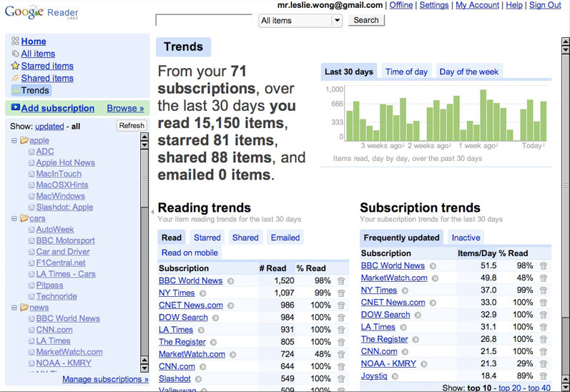Select the Last 30 days tab
This screenshot has width=570, height=392.
click(349, 72)
